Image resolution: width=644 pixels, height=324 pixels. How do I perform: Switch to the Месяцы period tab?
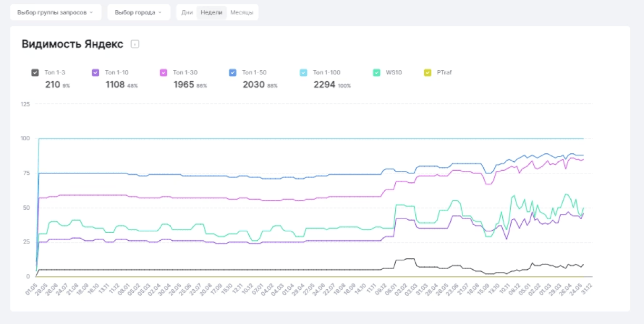(241, 12)
